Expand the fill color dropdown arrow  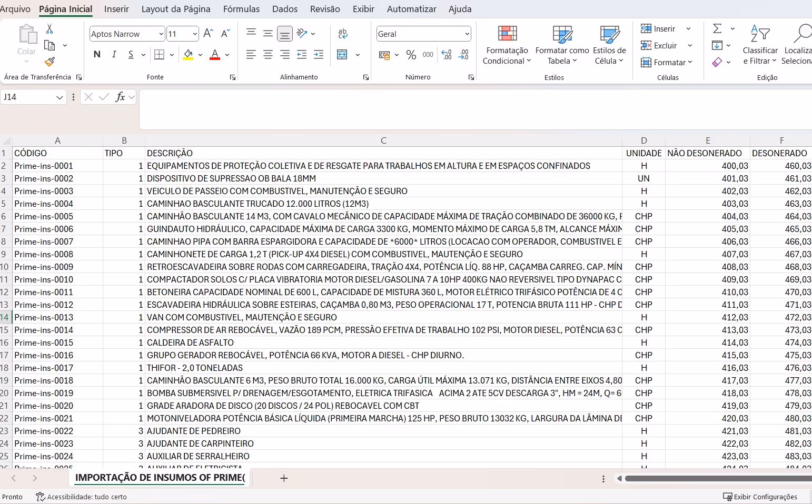pos(200,55)
